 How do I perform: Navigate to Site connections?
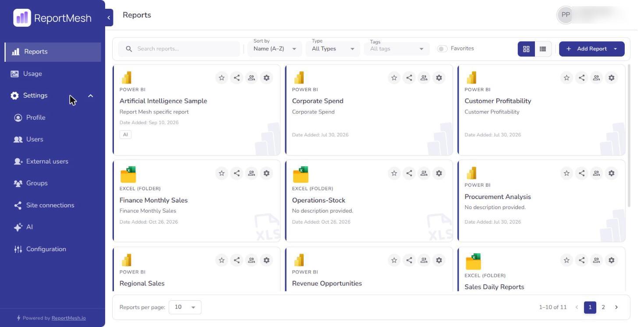pyautogui.click(x=53, y=205)
